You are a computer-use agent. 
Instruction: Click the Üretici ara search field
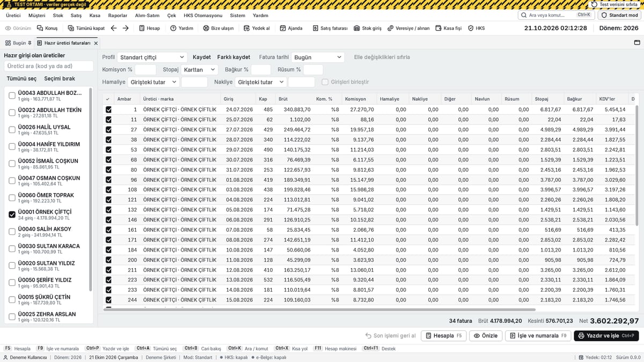click(49, 66)
